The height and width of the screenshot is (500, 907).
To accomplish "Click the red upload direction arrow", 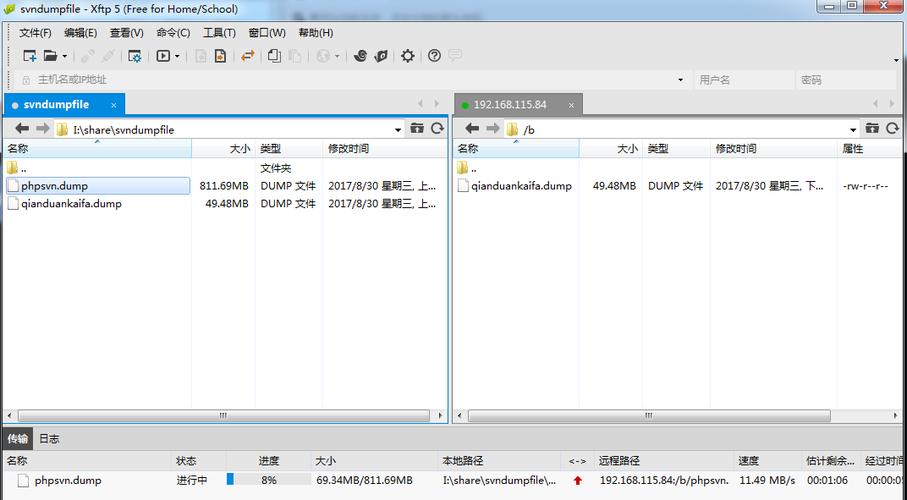I will pyautogui.click(x=577, y=480).
